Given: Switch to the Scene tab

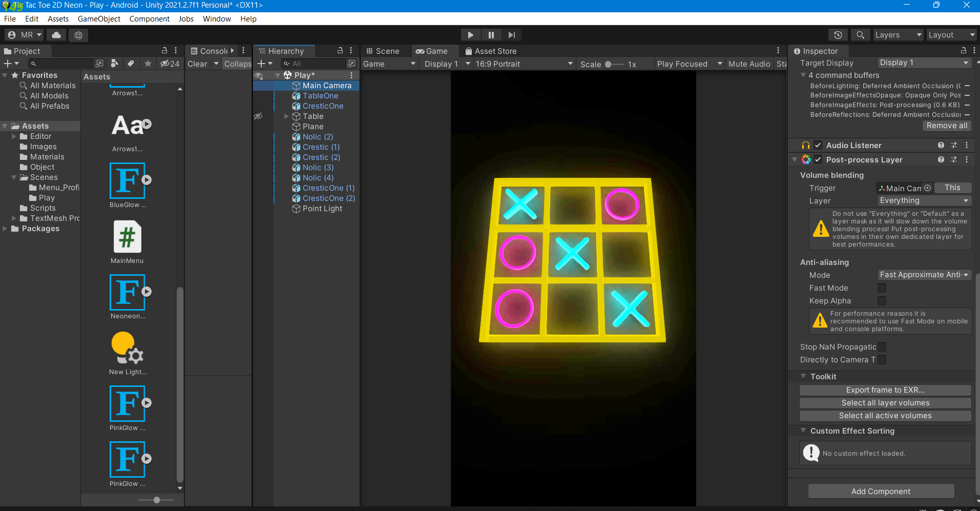Looking at the screenshot, I should click(383, 51).
